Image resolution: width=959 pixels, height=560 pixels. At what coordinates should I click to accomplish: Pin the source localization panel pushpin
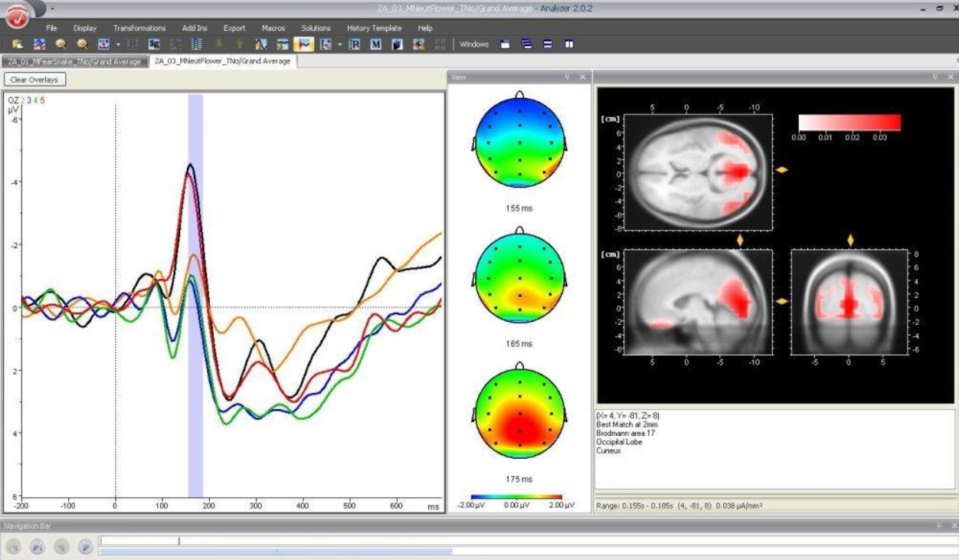pos(935,77)
